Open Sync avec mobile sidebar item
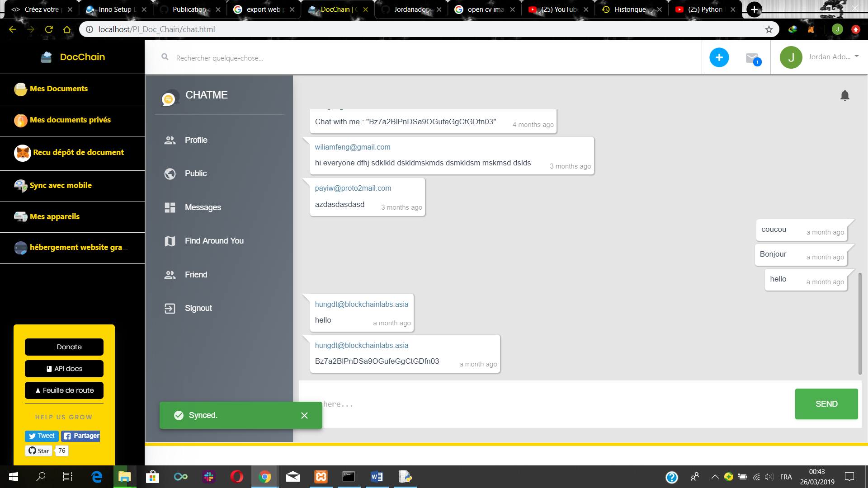The height and width of the screenshot is (488, 868). (61, 186)
